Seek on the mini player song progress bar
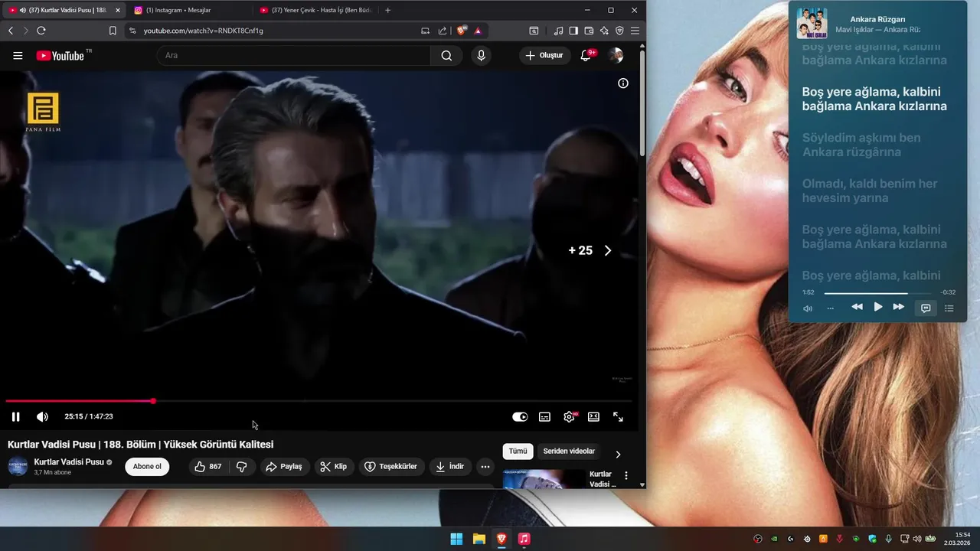Image resolution: width=980 pixels, height=551 pixels. tap(877, 293)
